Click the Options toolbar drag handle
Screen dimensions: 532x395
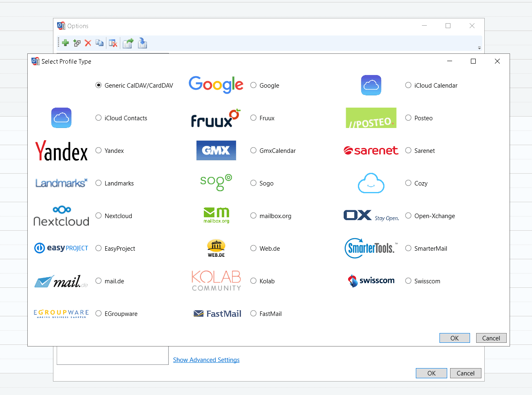tap(58, 42)
